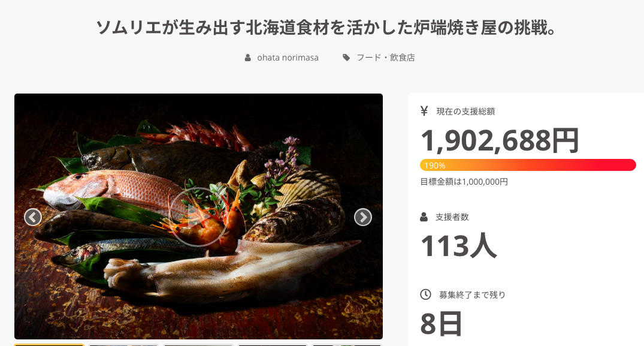Open the ohata norimasa author profile
644x346 pixels.
click(x=288, y=58)
